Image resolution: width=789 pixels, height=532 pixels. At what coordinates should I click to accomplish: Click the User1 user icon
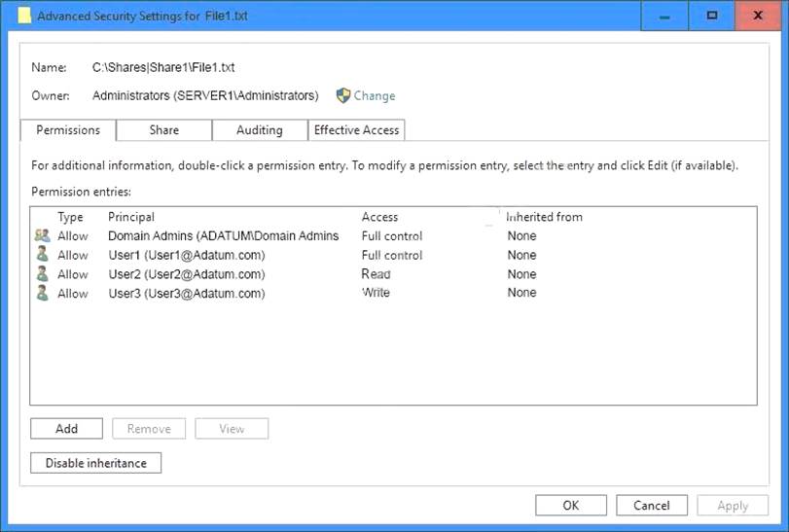(42, 255)
